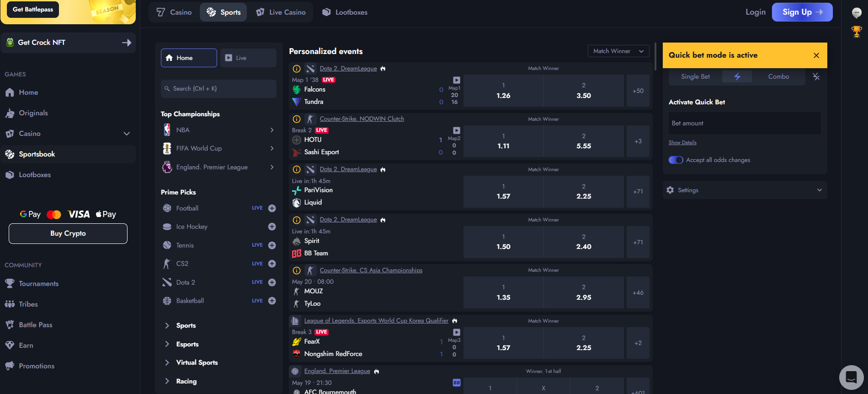This screenshot has height=394, width=868.
Task: Bet on Sashi Esport at odds 5.55
Action: 584,141
